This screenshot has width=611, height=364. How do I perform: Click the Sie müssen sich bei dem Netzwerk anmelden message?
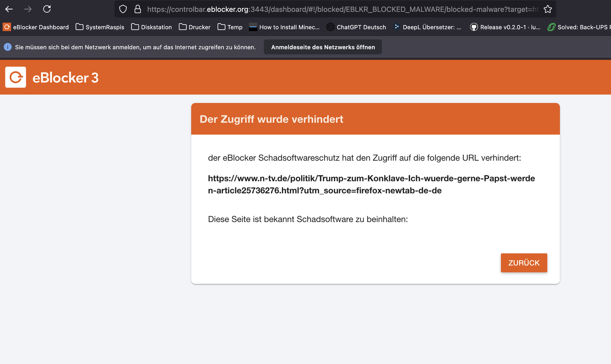click(135, 47)
